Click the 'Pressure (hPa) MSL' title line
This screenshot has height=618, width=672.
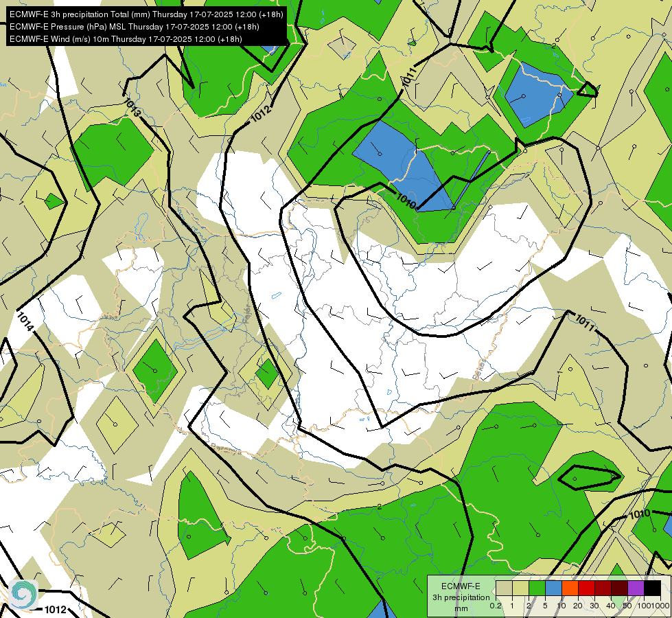134,27
